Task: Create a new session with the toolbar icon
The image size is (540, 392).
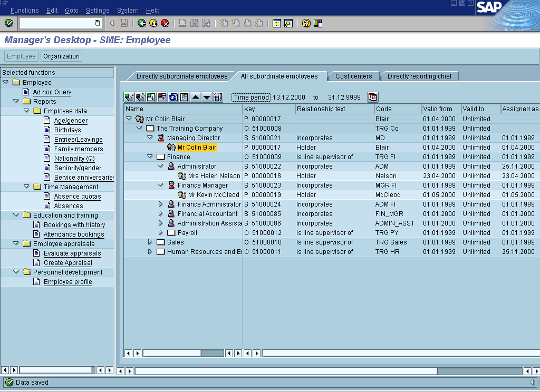Action: [x=276, y=23]
